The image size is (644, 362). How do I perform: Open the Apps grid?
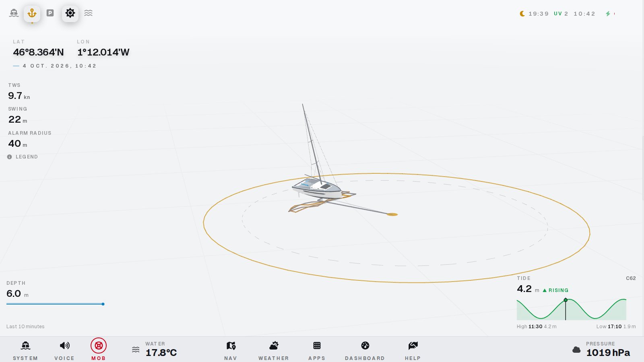pyautogui.click(x=317, y=350)
